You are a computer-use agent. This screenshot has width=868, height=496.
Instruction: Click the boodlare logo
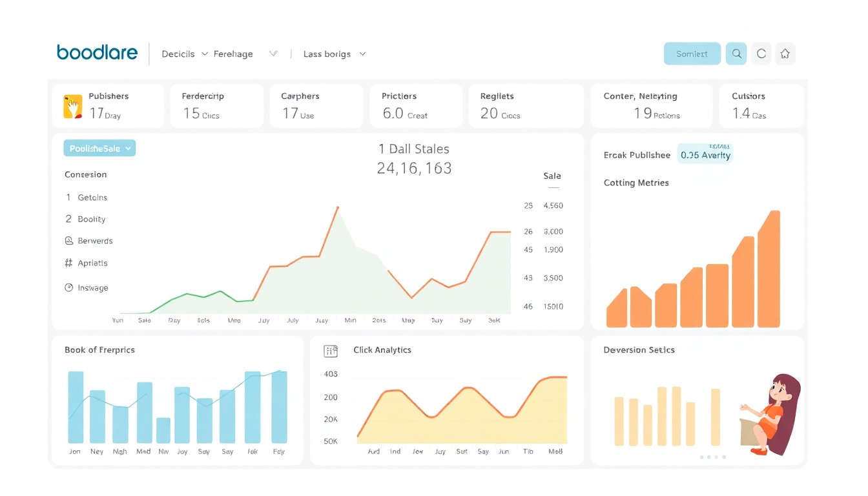[97, 52]
